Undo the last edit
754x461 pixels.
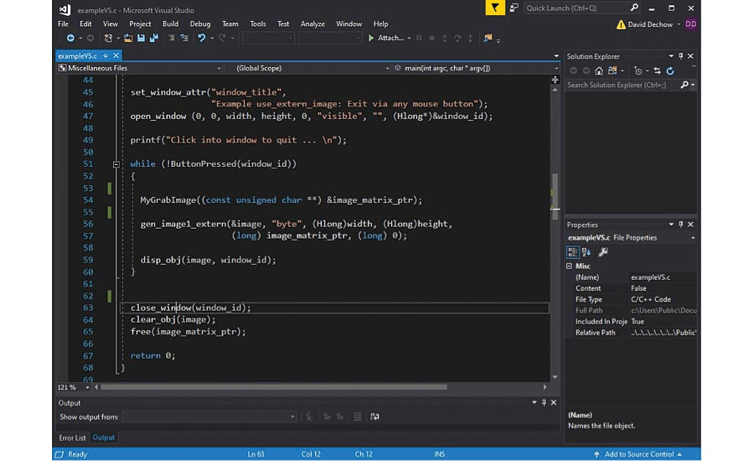pos(201,38)
